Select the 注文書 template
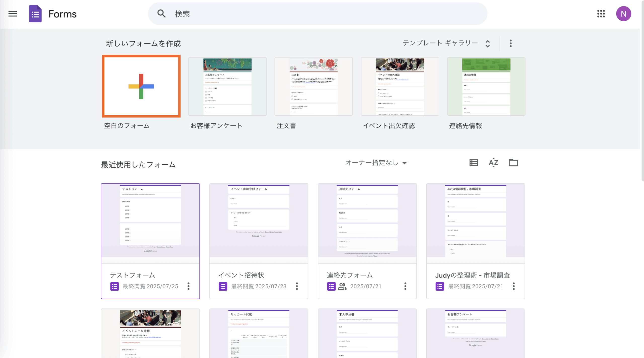Screen dimensions: 644x358 (x=314, y=86)
